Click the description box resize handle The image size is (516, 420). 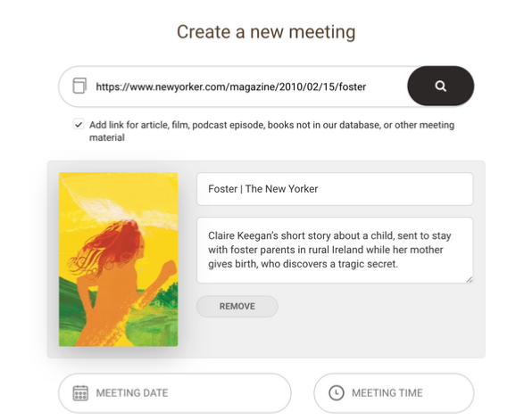470,280
